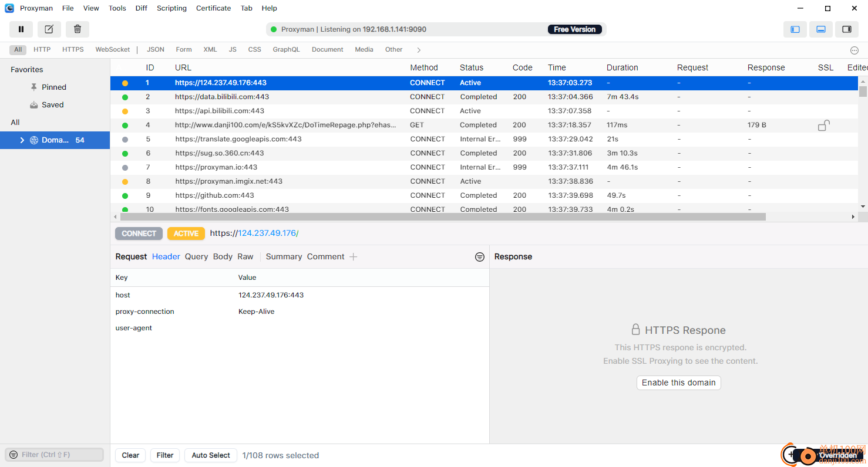Filter by GraphQL content type
Viewport: 868px width, 467px height.
(x=286, y=50)
